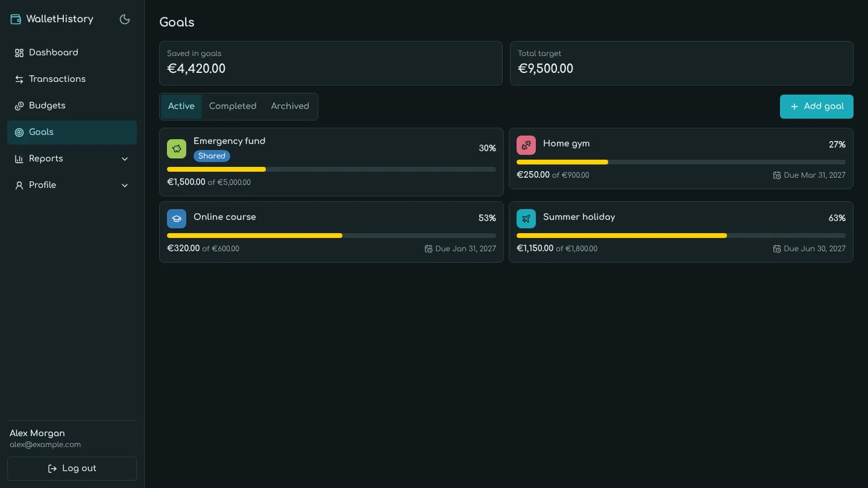Switch to the Completed tab

tap(233, 107)
